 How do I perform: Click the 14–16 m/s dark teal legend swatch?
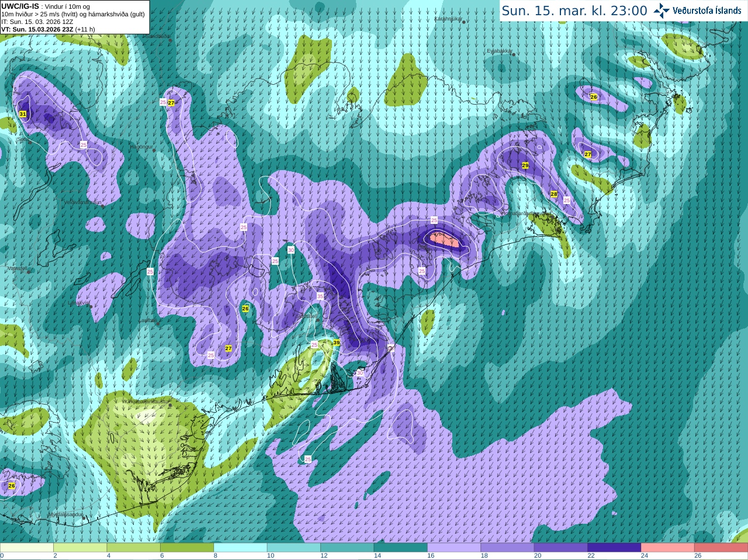pyautogui.click(x=401, y=548)
